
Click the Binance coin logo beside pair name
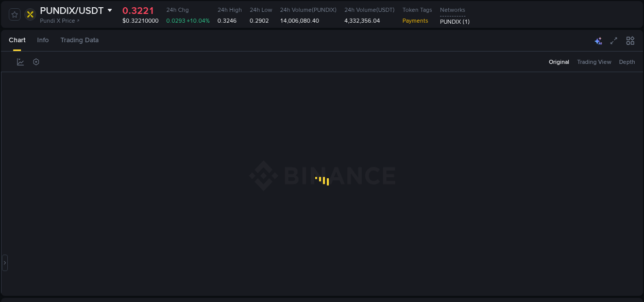[30, 14]
